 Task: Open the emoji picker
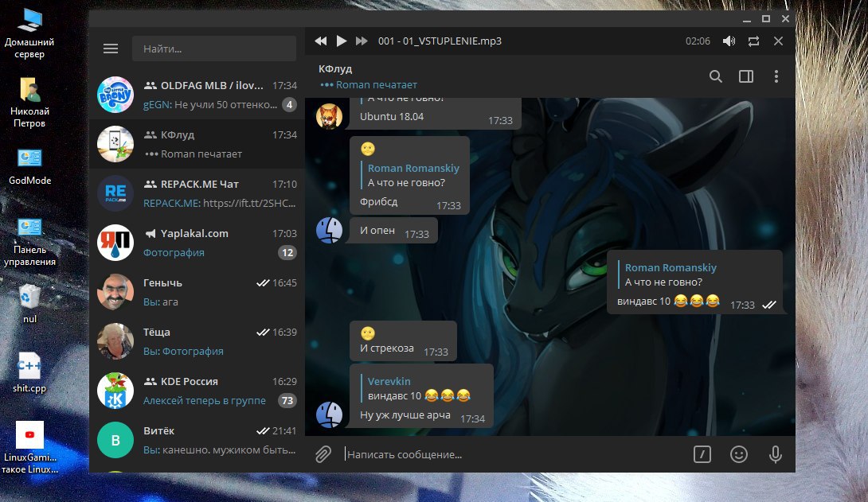coord(739,454)
